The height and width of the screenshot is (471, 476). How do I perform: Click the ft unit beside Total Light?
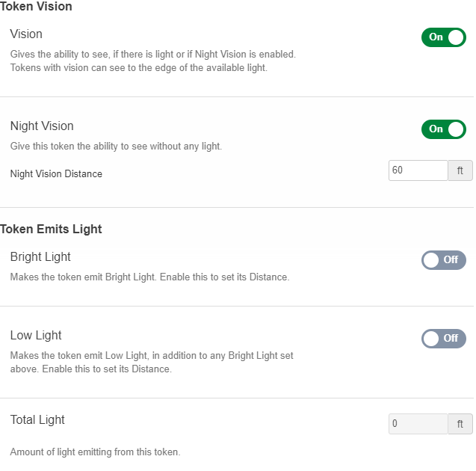(460, 424)
